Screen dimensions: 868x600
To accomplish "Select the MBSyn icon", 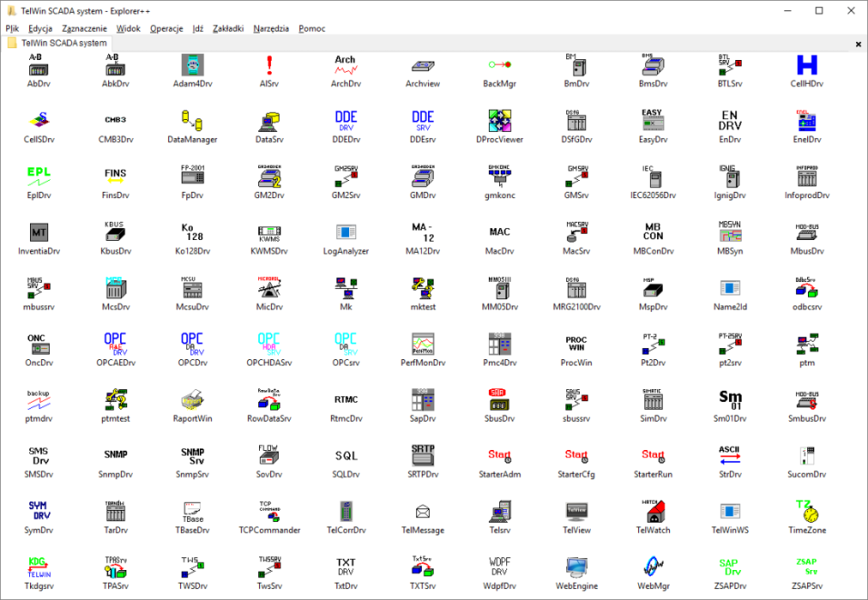I will [x=730, y=233].
